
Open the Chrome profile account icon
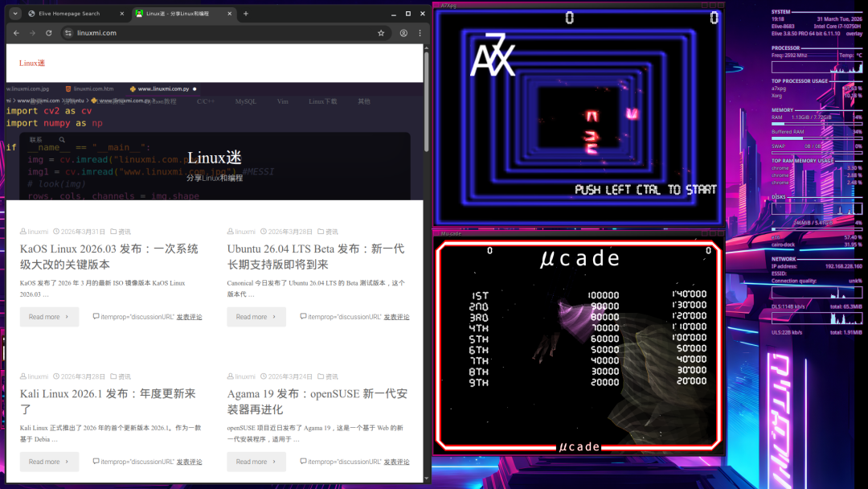[403, 33]
